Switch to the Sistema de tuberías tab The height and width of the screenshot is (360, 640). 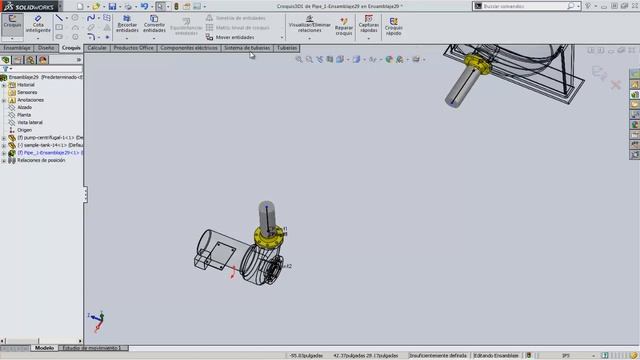pyautogui.click(x=247, y=48)
